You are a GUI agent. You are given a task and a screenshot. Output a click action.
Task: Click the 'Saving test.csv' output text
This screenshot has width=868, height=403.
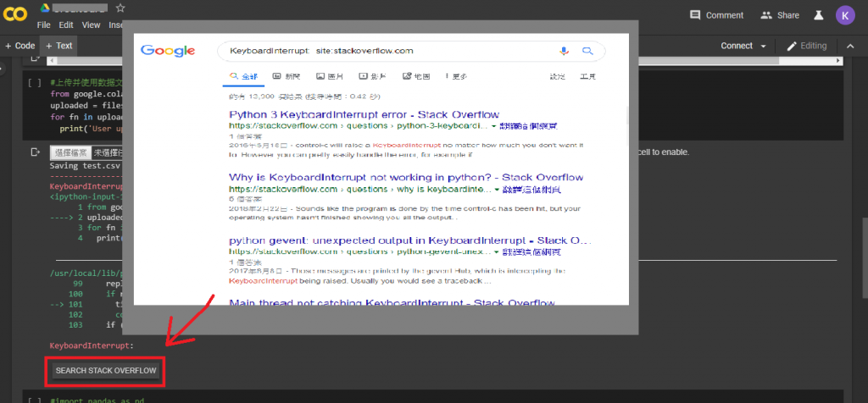[x=86, y=165]
